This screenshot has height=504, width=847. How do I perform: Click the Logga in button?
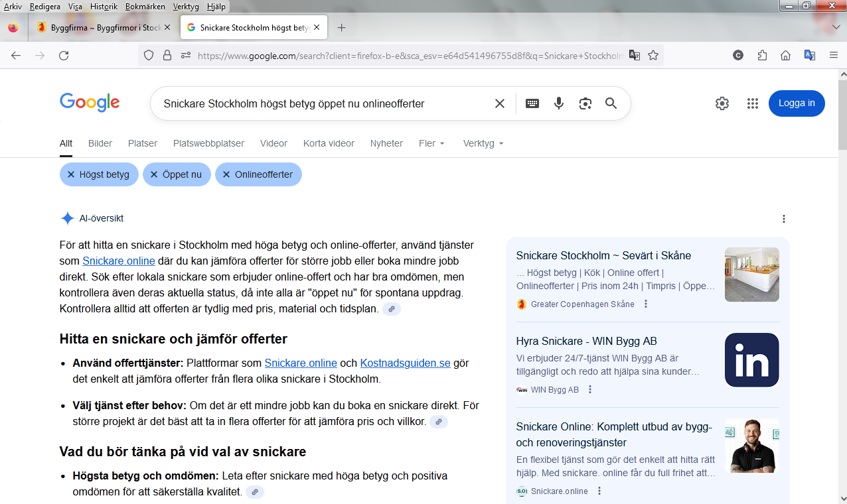coord(797,103)
